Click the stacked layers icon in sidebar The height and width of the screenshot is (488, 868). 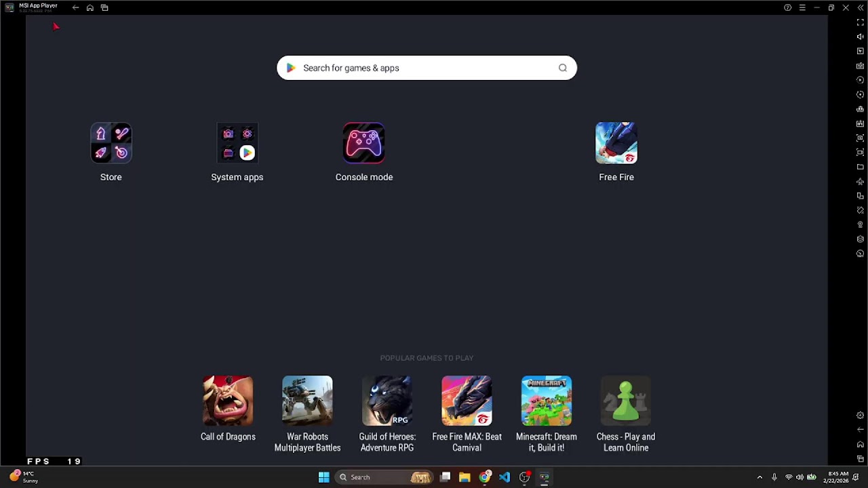[x=861, y=239]
